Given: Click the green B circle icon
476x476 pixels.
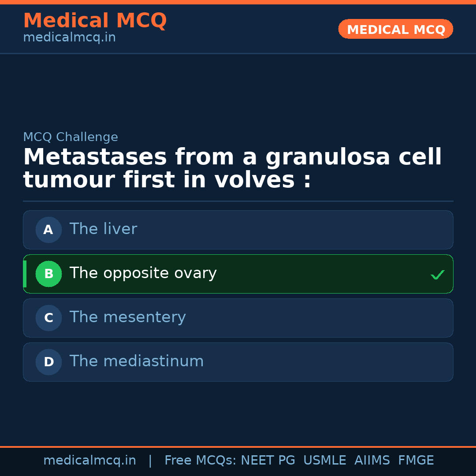Looking at the screenshot, I should tap(48, 274).
